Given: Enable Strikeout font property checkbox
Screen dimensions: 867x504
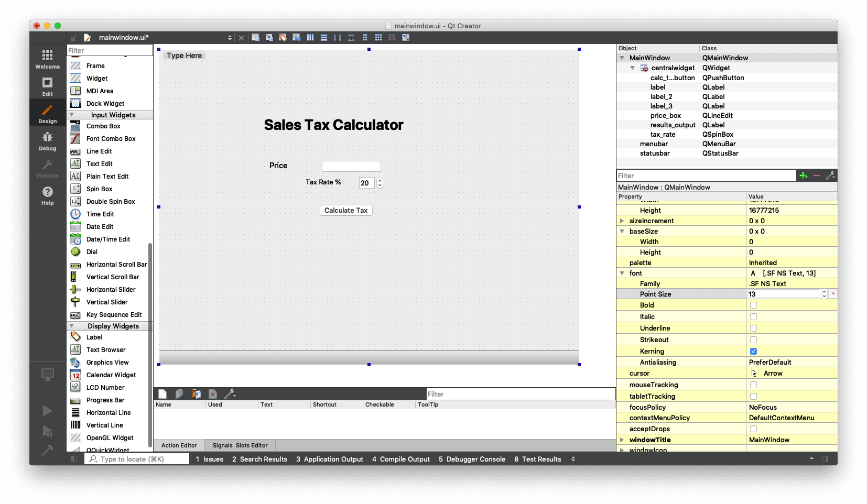Looking at the screenshot, I should pos(753,339).
